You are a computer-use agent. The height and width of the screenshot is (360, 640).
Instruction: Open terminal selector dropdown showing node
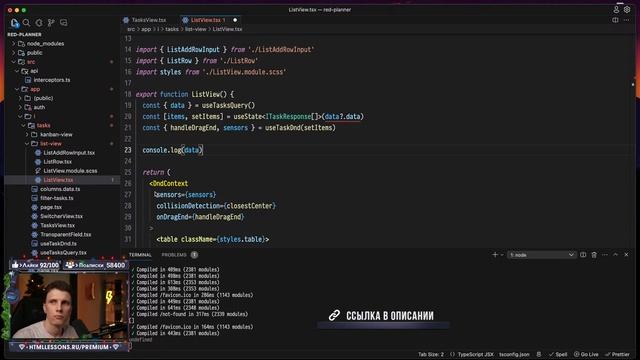point(541,255)
